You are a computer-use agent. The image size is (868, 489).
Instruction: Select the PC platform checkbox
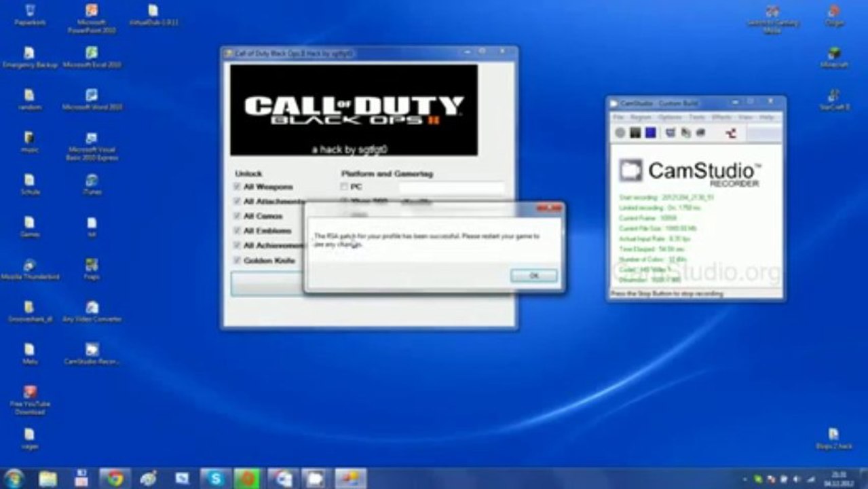(x=345, y=187)
